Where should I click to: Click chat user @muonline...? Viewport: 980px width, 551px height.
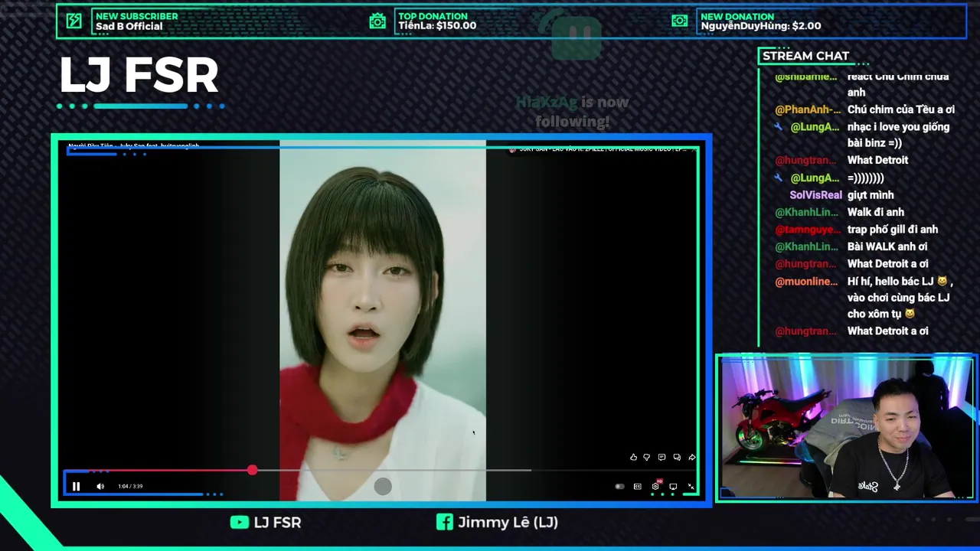pos(806,282)
